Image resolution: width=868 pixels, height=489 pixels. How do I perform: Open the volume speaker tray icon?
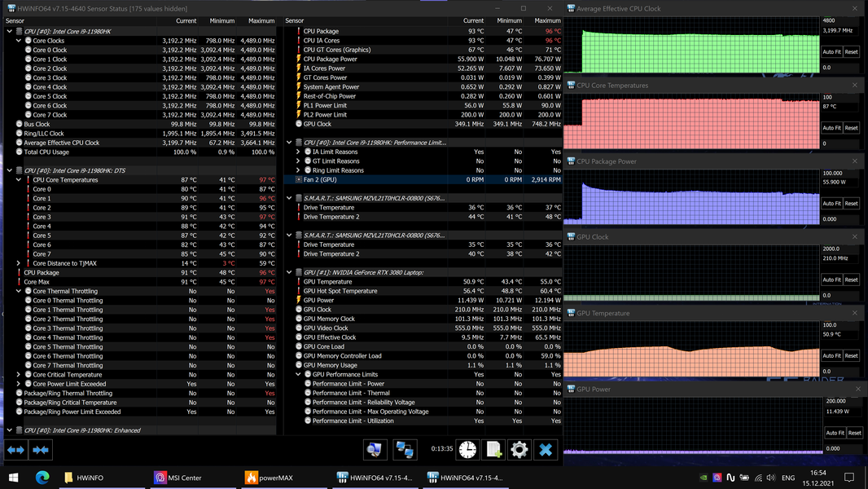tap(771, 478)
